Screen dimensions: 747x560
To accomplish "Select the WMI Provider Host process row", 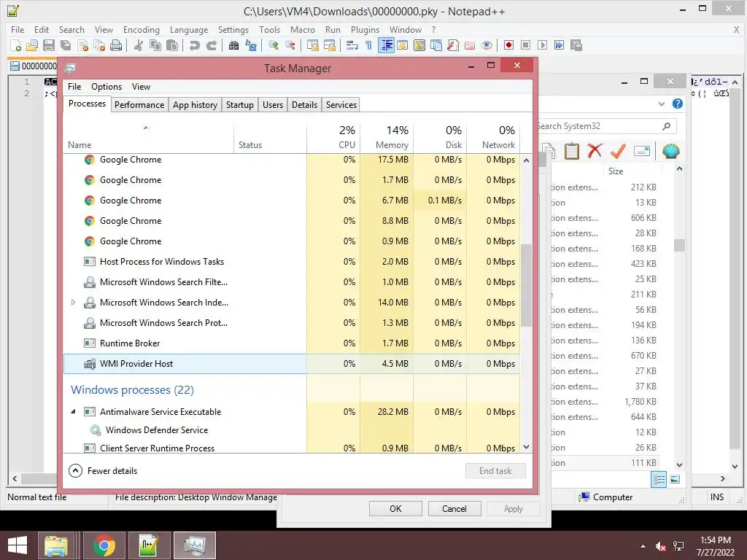I will pos(292,364).
